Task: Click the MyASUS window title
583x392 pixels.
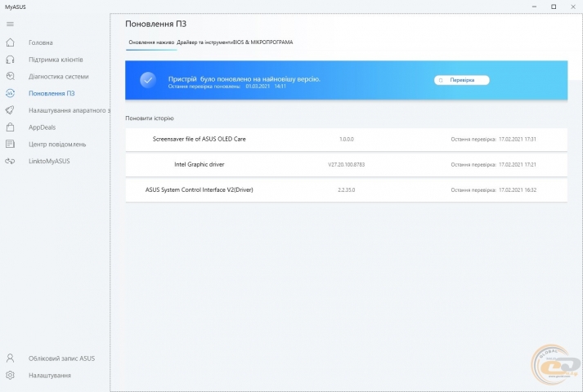Action: pos(16,7)
